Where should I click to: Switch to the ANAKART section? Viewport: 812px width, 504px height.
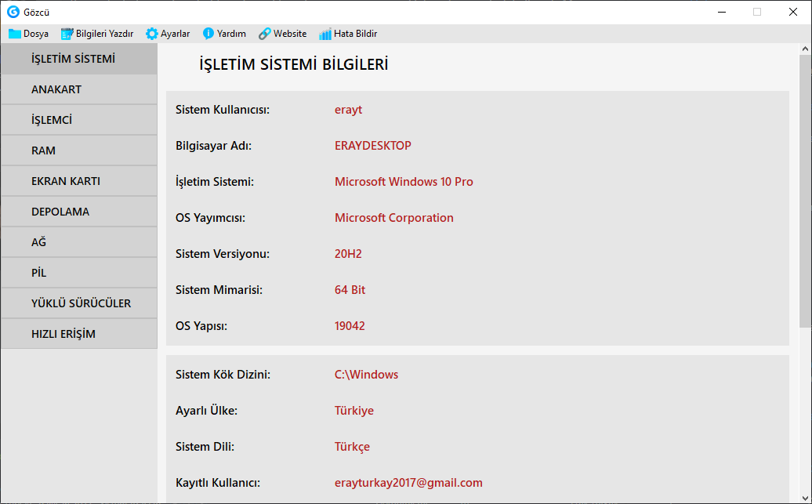coord(79,89)
